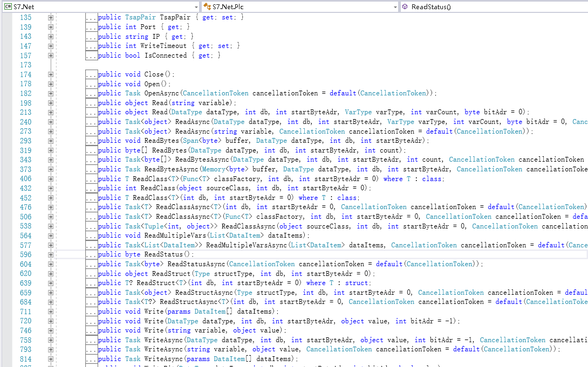Expand the OpenAsync method at line 182

(51, 94)
